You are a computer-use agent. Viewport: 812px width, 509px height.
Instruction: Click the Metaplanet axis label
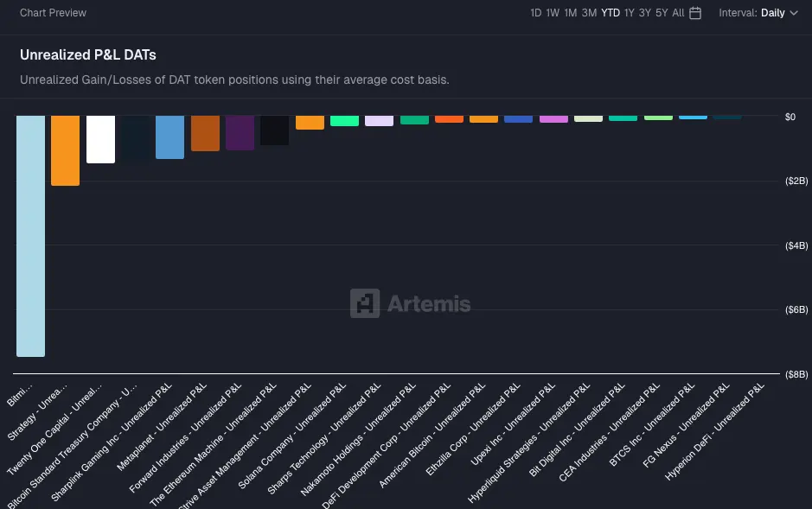click(x=144, y=425)
